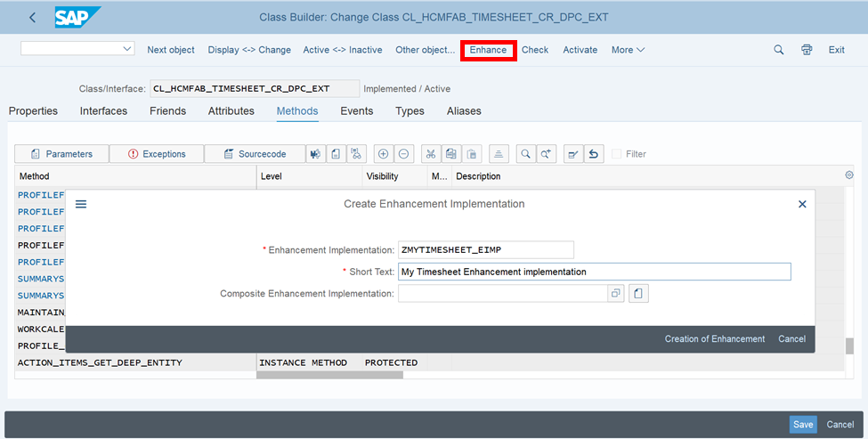
Task: Click Next object in toolbar
Action: point(171,50)
